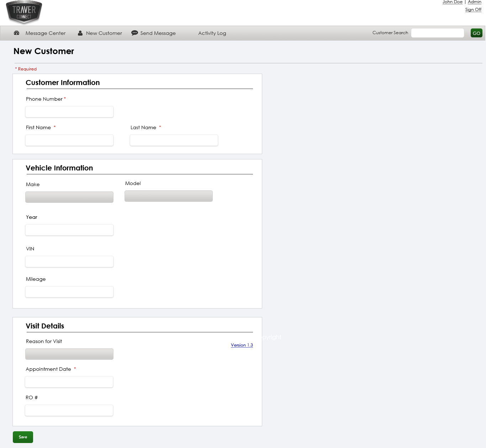
Task: Focus the Appointment Date field
Action: [69, 382]
